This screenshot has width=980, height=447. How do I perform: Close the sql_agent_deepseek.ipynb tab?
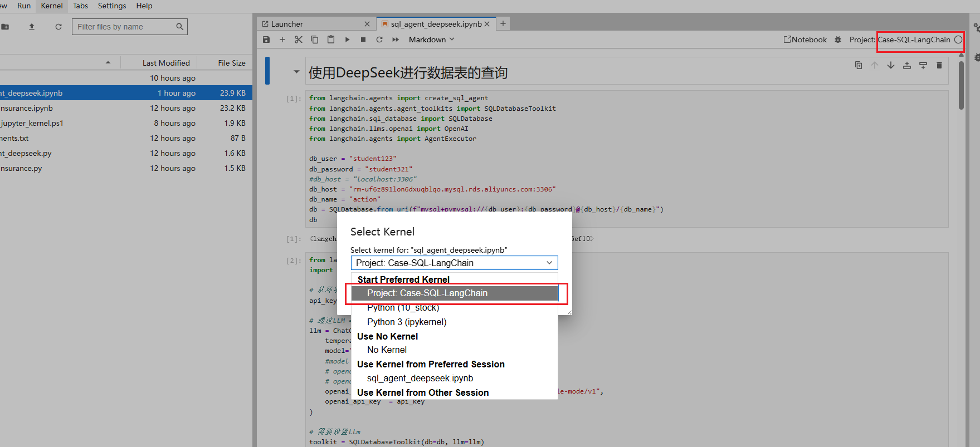pos(487,24)
